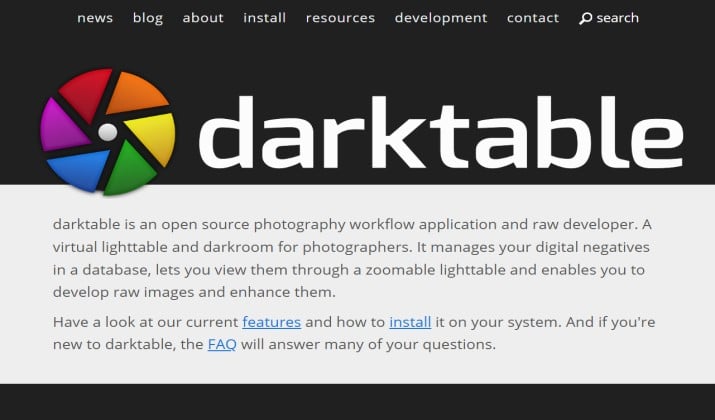715x420 pixels.
Task: Open the contact page
Action: 533,18
